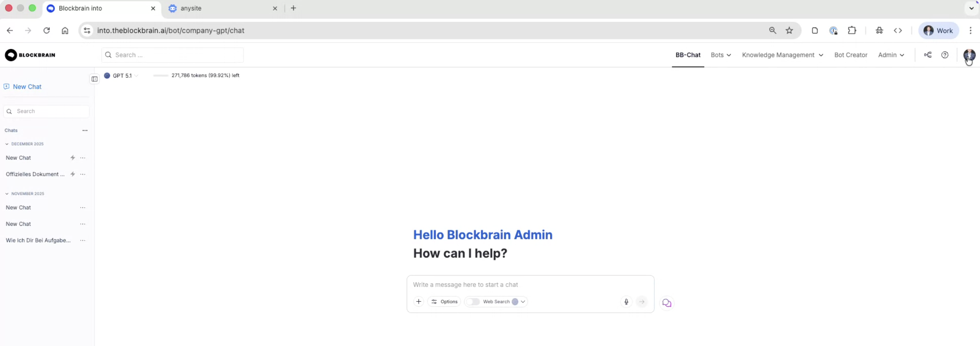This screenshot has height=346, width=980.
Task: Open the Options button in message box
Action: [x=444, y=302]
